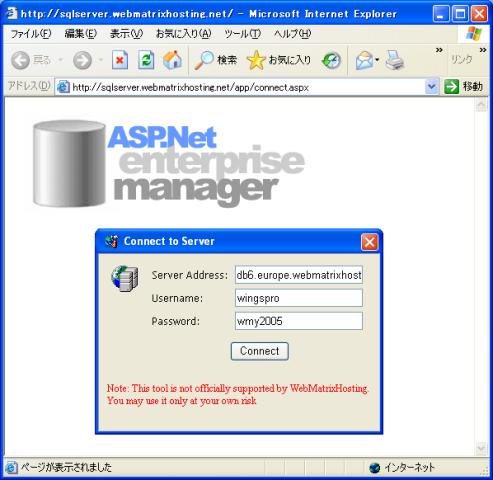Click the green Go arrow icon
Image resolution: width=493 pixels, height=480 pixels.
tap(452, 87)
